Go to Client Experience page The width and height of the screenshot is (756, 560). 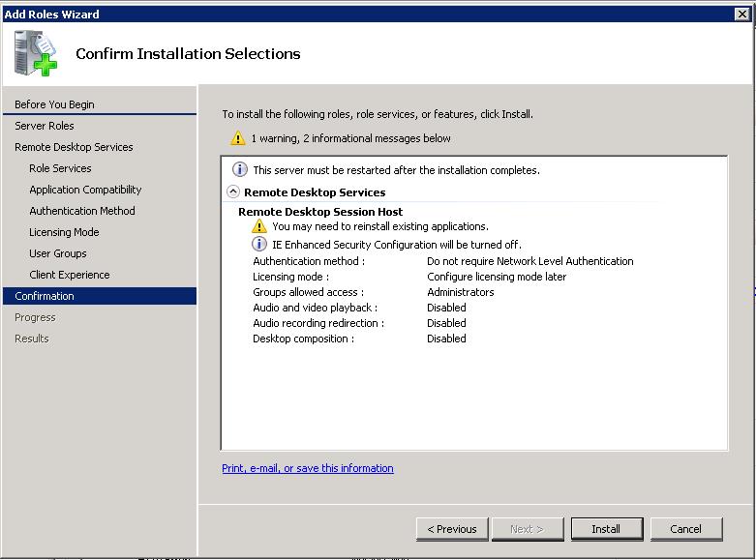click(x=70, y=275)
